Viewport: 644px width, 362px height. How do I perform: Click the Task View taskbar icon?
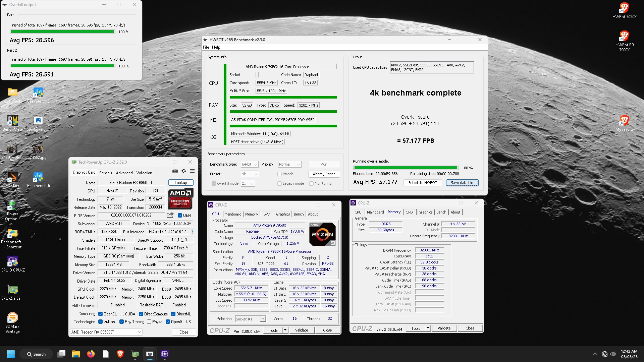(61, 354)
